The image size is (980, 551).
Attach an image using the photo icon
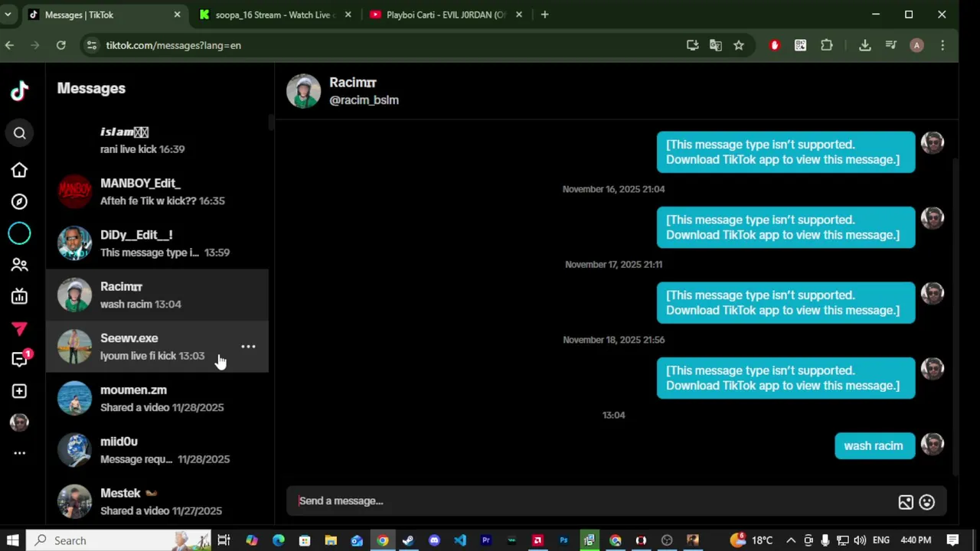[906, 502]
